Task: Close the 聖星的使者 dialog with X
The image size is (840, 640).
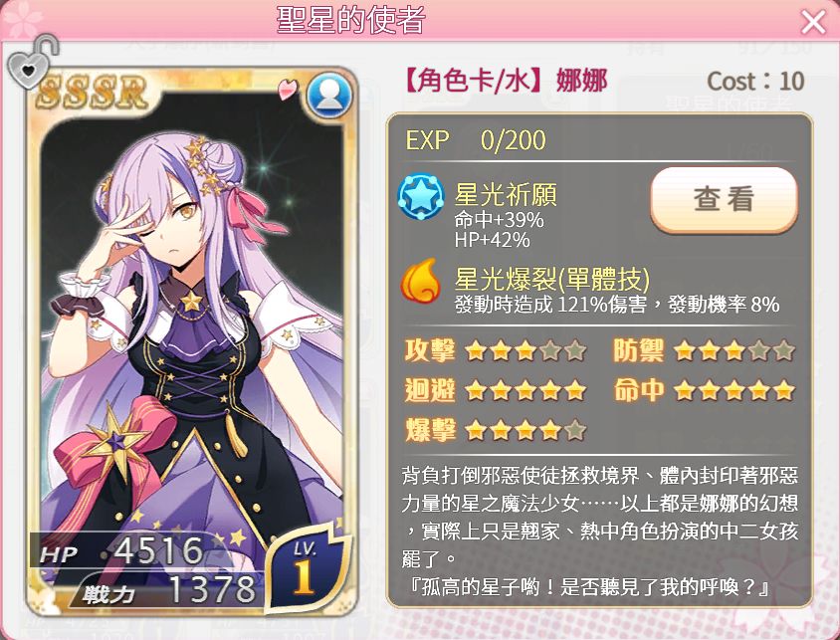Action: (813, 22)
